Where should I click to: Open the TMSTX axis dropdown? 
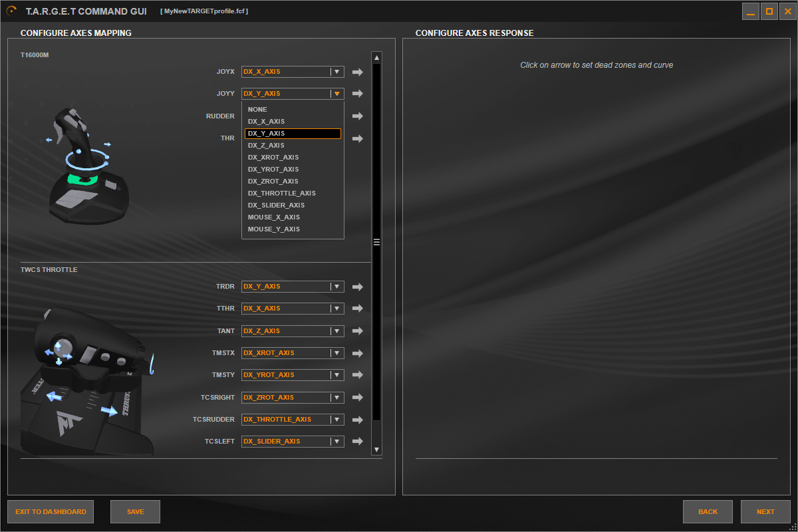tap(337, 353)
